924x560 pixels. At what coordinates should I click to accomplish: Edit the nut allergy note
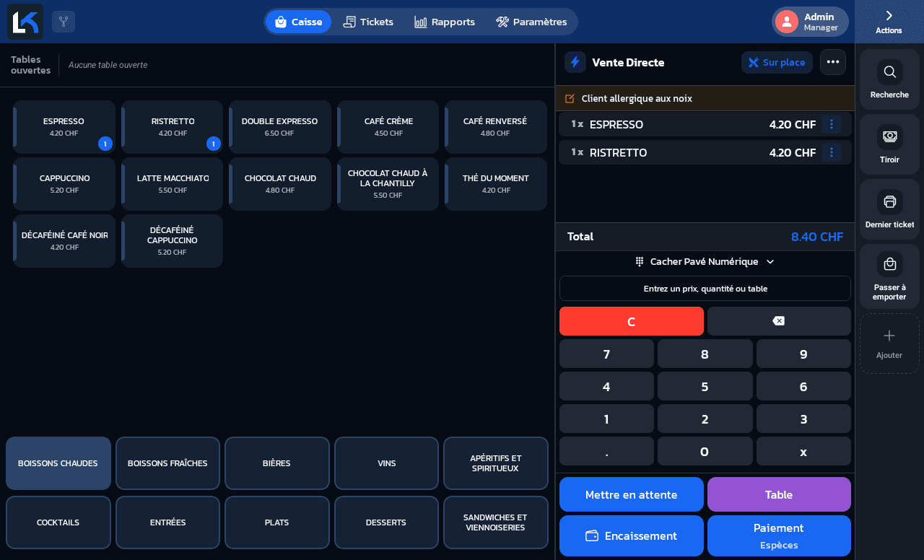pyautogui.click(x=570, y=99)
